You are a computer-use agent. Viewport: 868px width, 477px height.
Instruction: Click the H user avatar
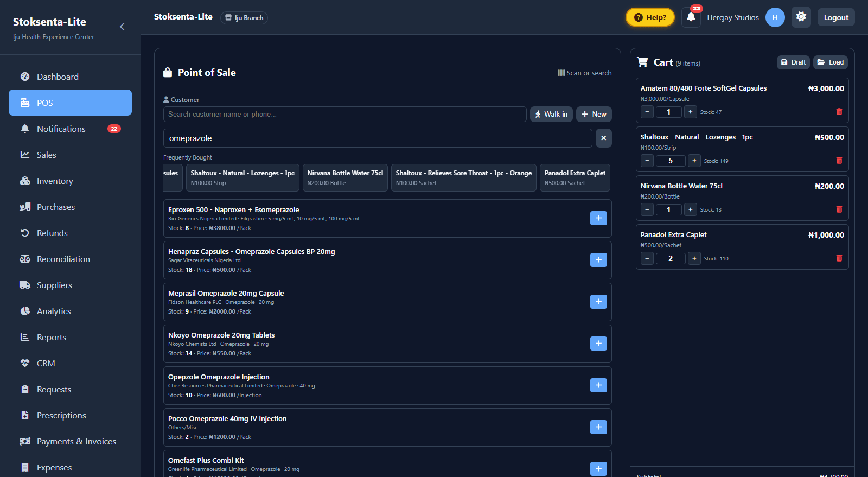pyautogui.click(x=775, y=17)
